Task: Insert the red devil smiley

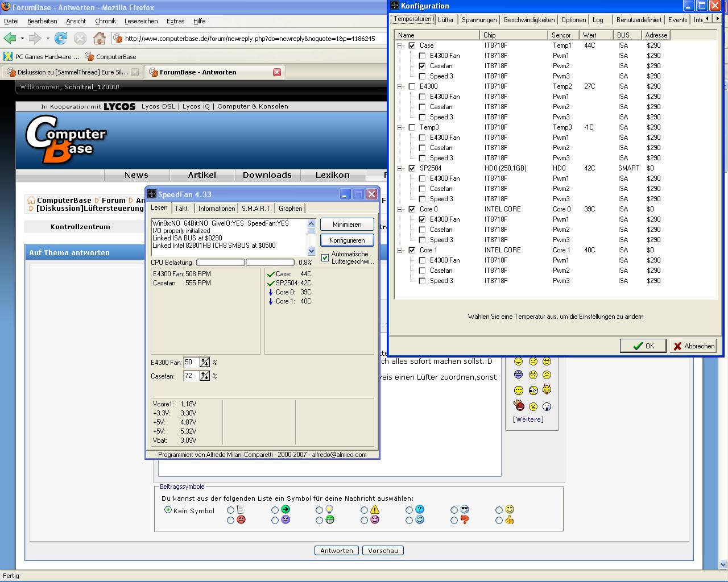Action: pos(519,405)
